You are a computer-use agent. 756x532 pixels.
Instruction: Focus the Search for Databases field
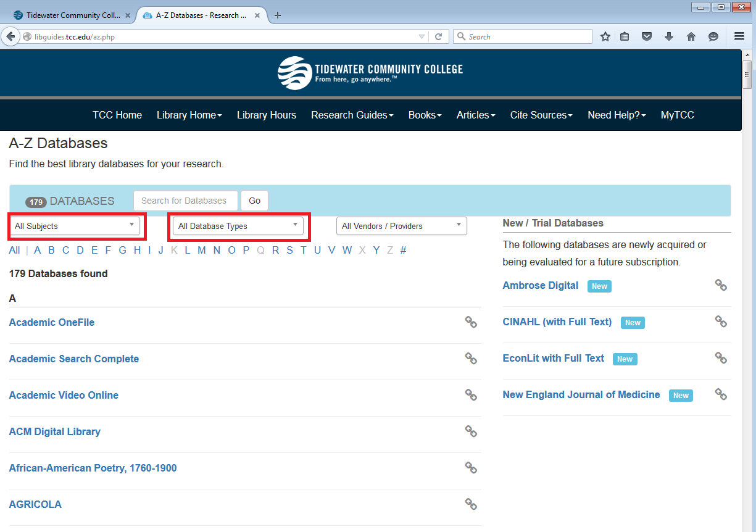186,201
